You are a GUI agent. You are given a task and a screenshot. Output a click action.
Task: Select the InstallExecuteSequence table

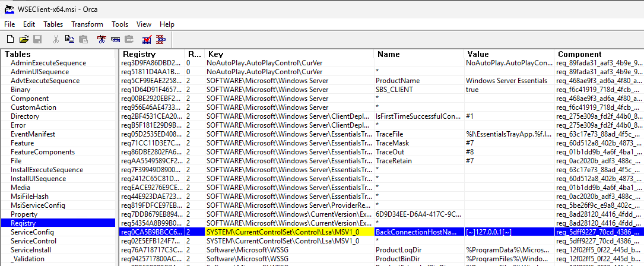(x=47, y=170)
